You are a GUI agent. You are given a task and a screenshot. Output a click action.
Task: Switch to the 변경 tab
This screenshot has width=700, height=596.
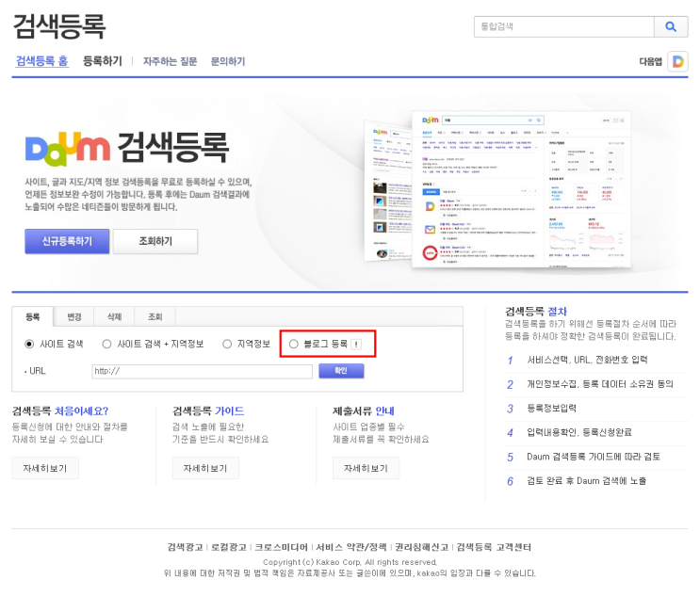[74, 316]
